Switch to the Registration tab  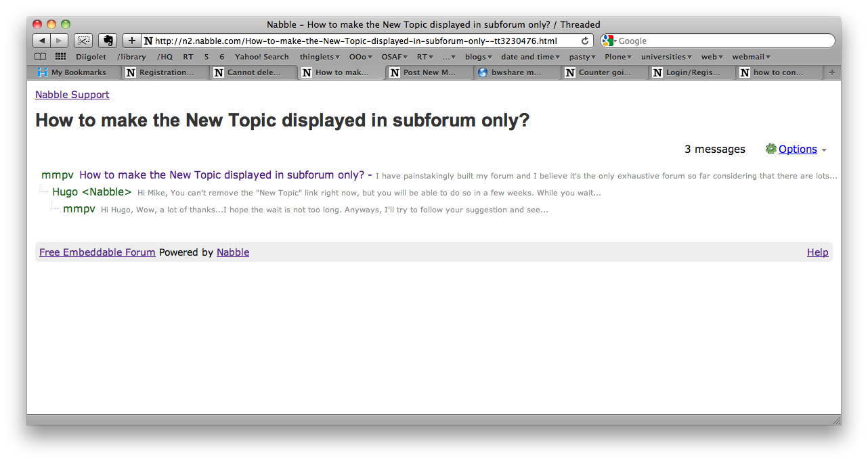pos(166,72)
